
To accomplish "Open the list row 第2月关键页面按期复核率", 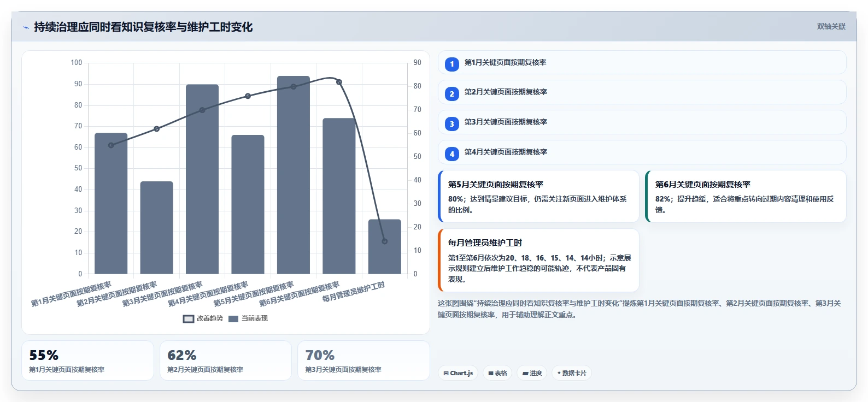I will (642, 92).
